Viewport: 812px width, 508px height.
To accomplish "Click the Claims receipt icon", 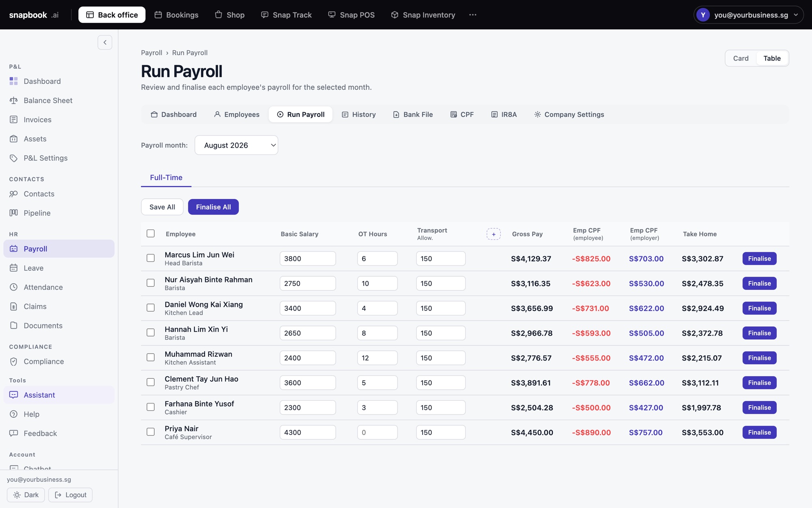I will 14,306.
